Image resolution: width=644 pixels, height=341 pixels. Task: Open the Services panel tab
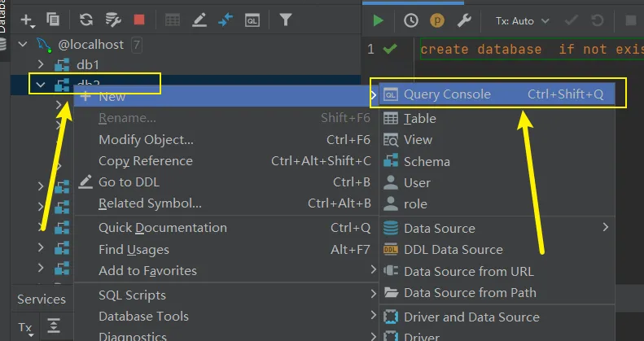(x=41, y=299)
